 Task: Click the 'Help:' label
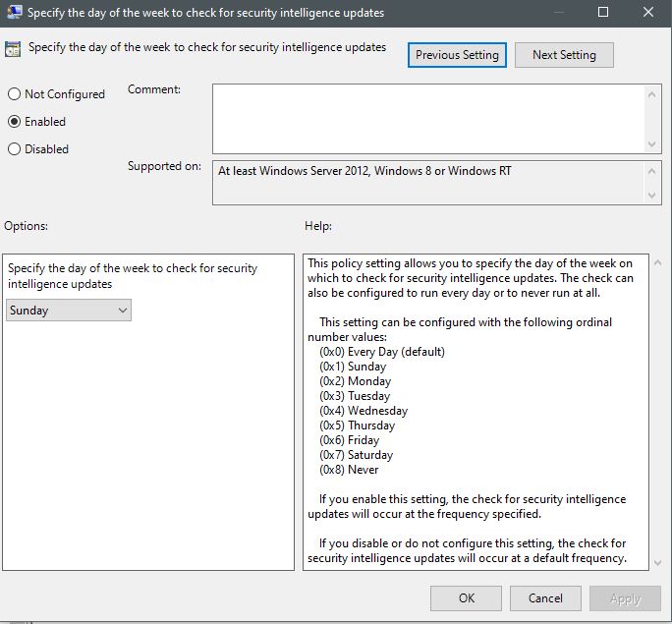click(x=318, y=226)
